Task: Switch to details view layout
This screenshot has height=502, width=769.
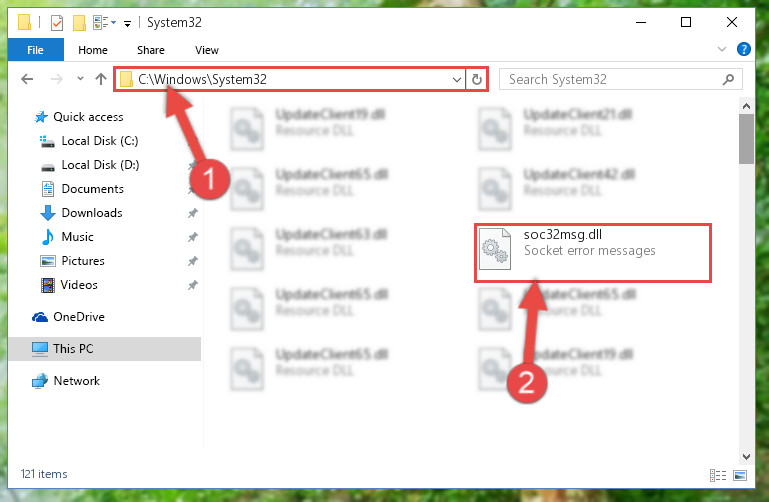Action: click(718, 475)
